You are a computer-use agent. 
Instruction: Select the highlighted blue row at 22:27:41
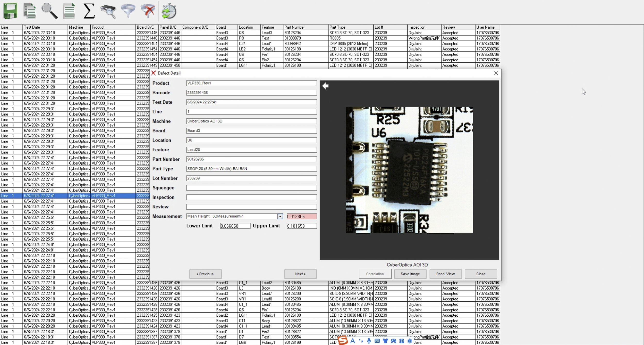(x=75, y=196)
